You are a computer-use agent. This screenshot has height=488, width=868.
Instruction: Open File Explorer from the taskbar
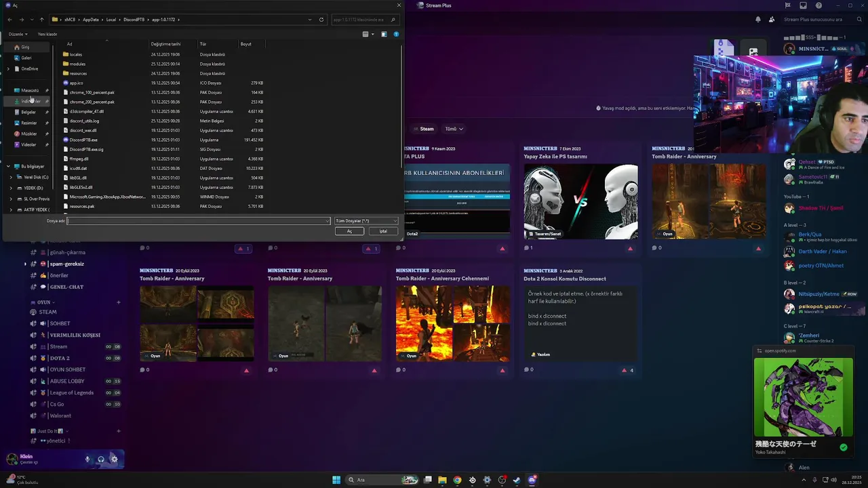coord(442,480)
